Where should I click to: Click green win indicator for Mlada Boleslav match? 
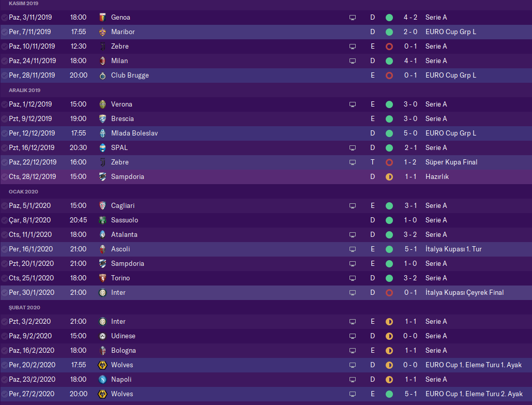[x=389, y=133]
